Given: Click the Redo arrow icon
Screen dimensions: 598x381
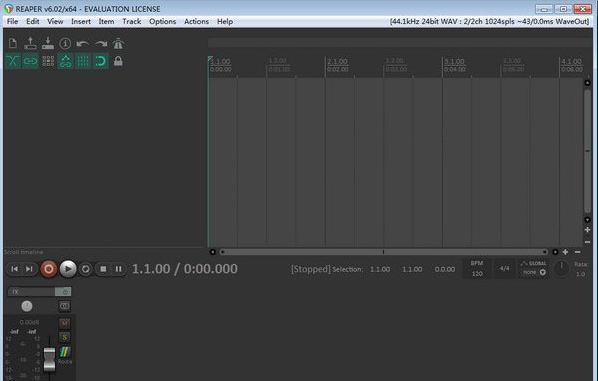Looking at the screenshot, I should coord(101,43).
